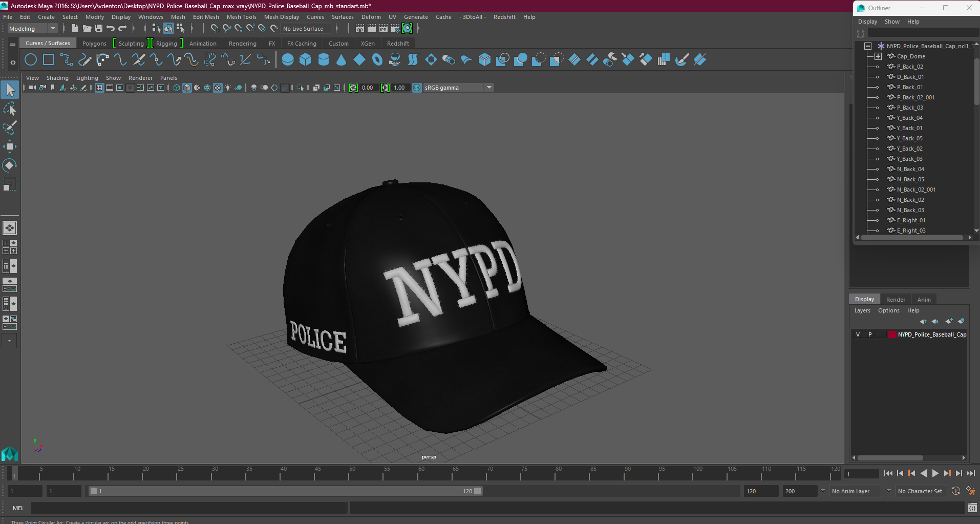Toggle auto keyframe button
The image size is (980, 524).
(x=955, y=491)
